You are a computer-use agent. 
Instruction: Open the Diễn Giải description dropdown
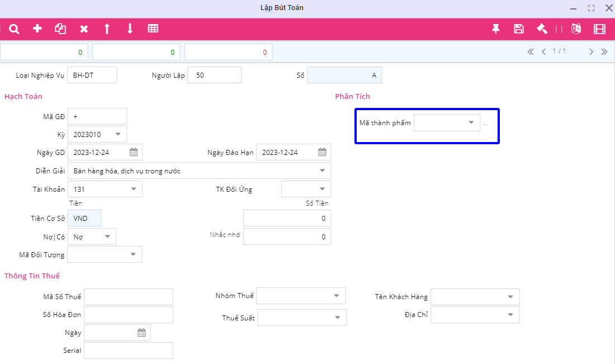322,171
